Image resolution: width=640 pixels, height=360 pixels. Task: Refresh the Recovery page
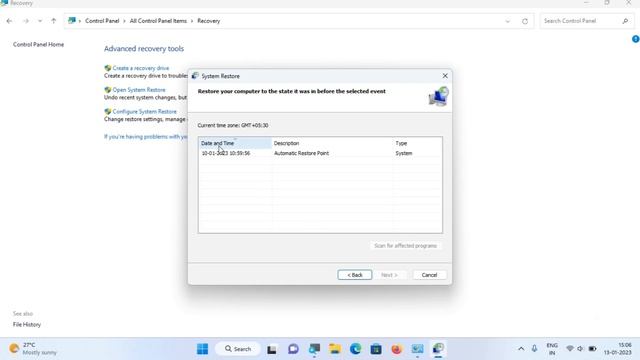pos(525,21)
